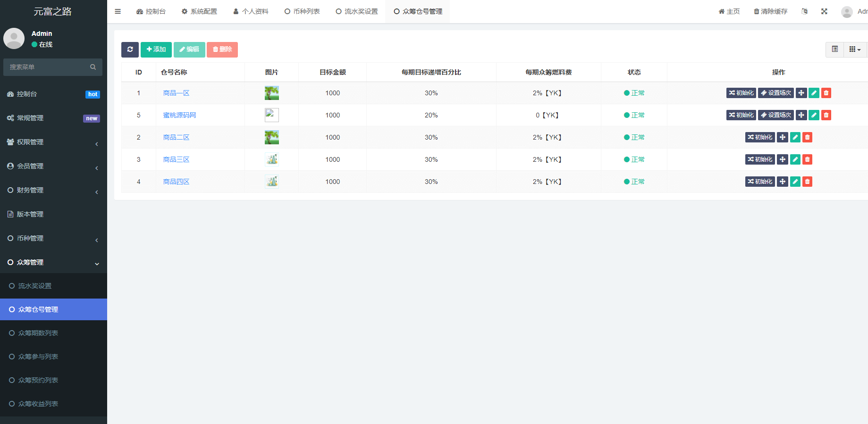
Task: Open the 蜜桃源码网 name link
Action: (x=179, y=115)
